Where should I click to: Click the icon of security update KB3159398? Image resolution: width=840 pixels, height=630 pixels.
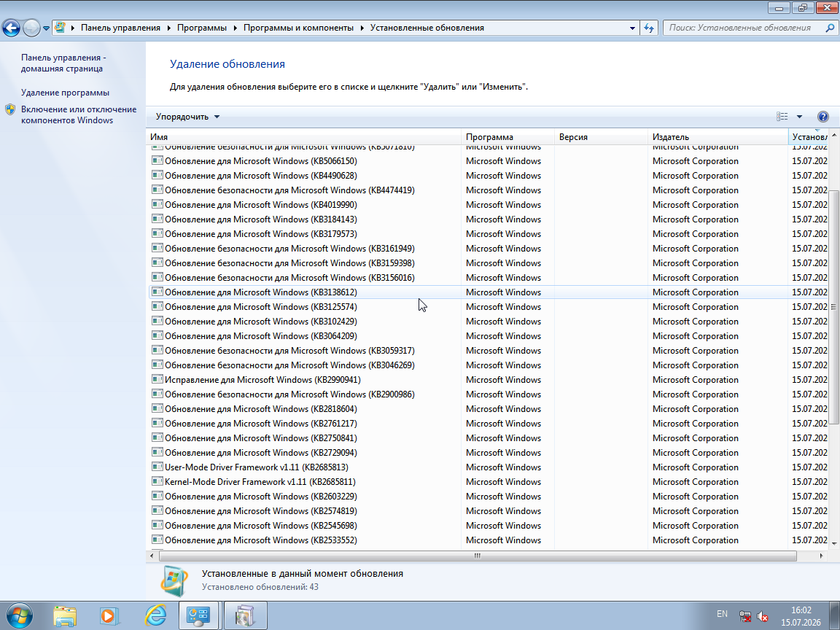pyautogui.click(x=157, y=262)
